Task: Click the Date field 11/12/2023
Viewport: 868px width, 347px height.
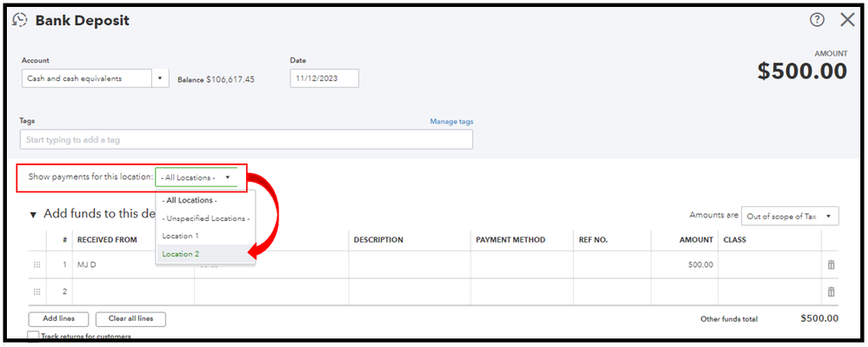Action: (x=324, y=78)
